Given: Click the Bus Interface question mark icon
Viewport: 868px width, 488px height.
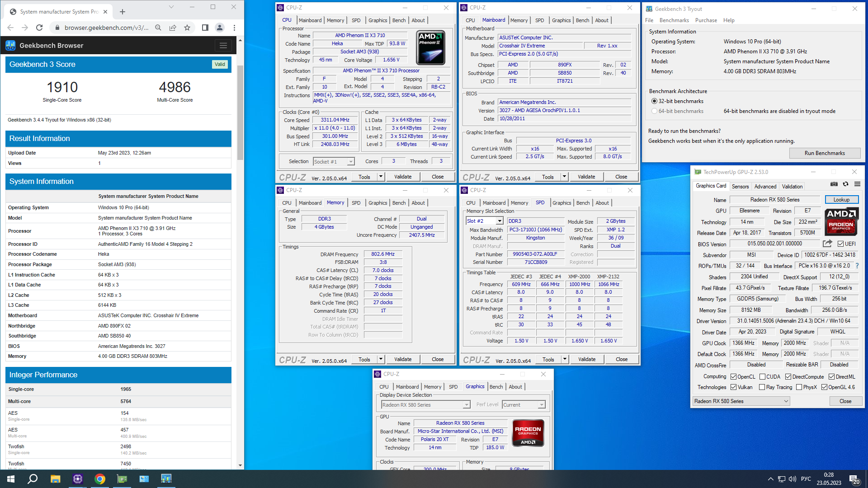Looking at the screenshot, I should coord(857,266).
